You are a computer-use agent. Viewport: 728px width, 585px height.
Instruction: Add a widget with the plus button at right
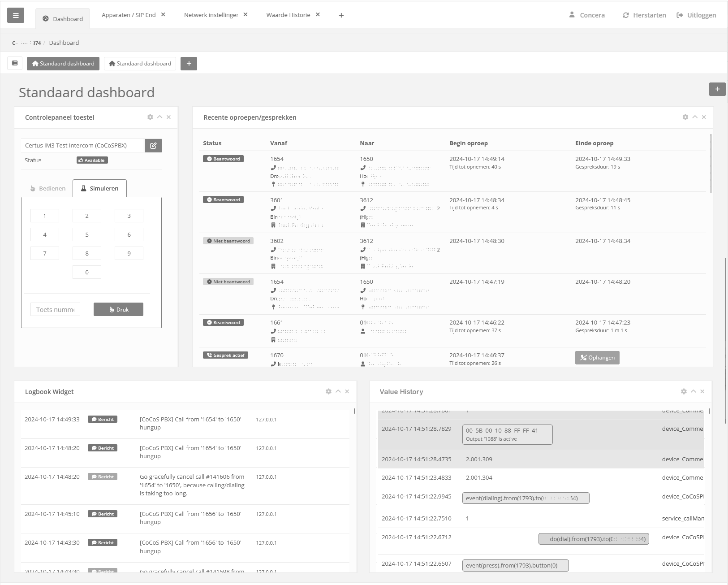(717, 89)
